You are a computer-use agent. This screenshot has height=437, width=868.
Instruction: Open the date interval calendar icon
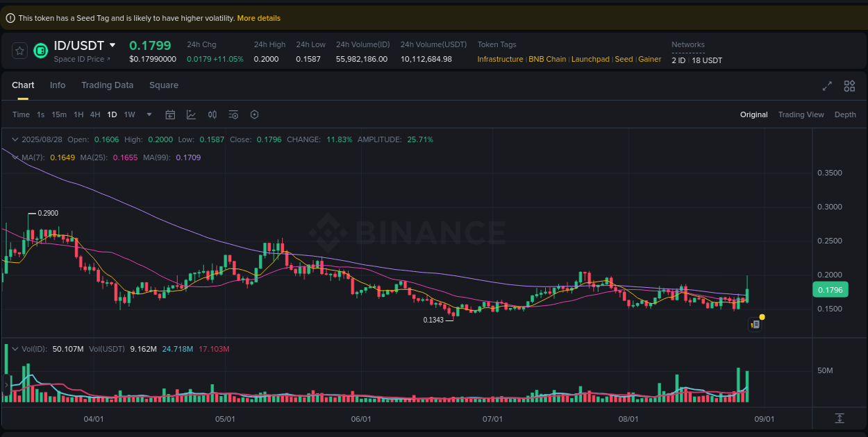pos(170,114)
